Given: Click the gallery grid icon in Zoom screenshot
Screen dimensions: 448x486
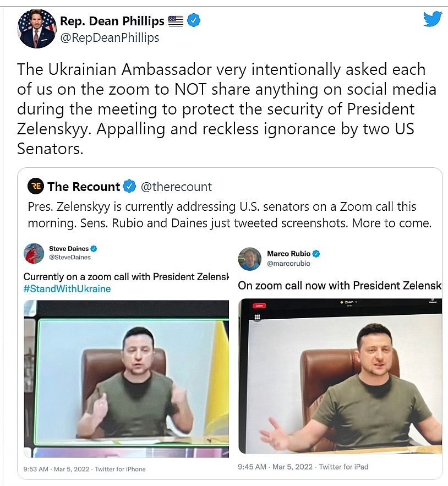Looking at the screenshot, I should pos(257,317).
